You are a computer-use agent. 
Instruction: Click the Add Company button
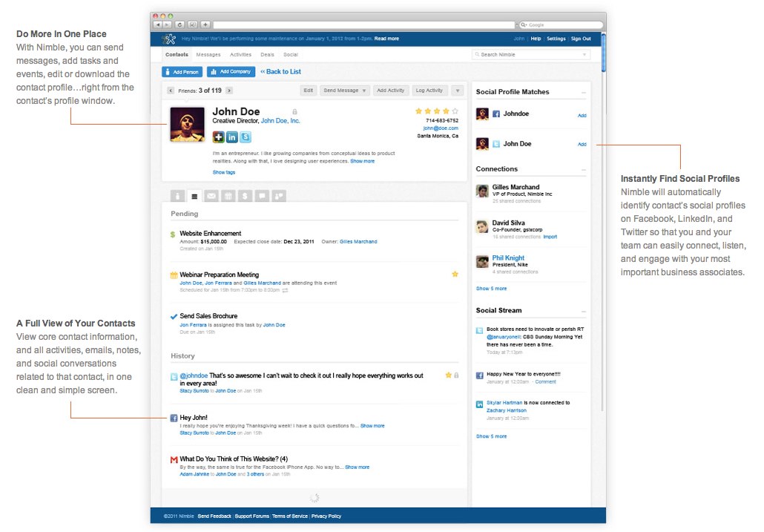(231, 72)
